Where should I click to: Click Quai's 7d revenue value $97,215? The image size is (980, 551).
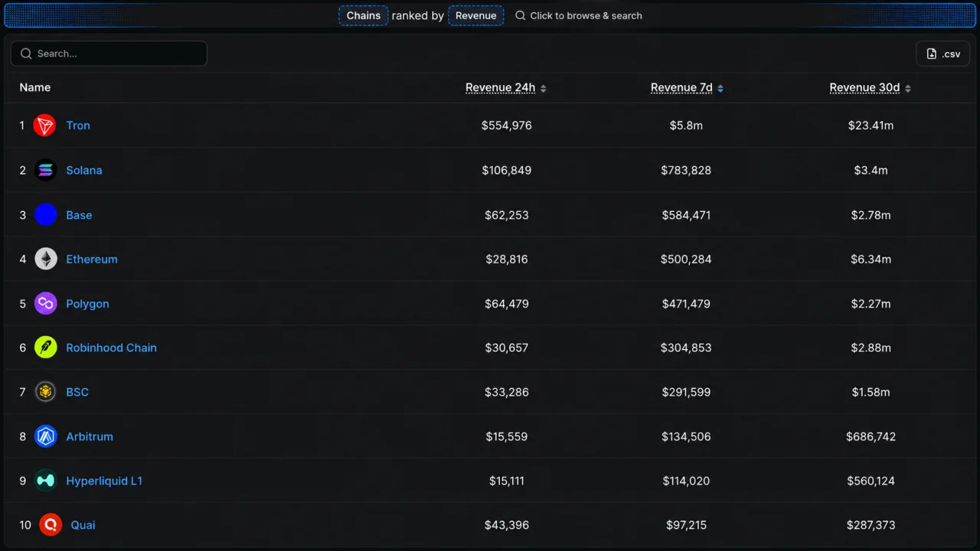686,525
